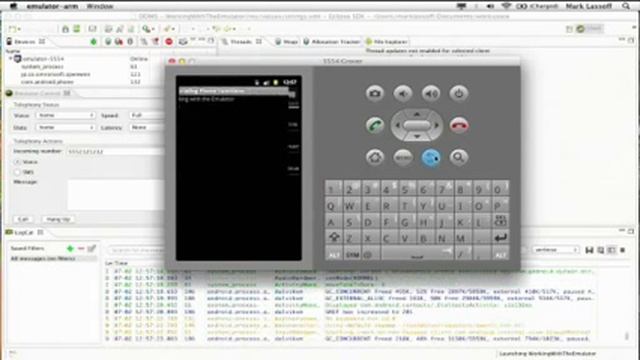This screenshot has width=640, height=360.
Task: Tap the emulator MENU button
Action: pyautogui.click(x=402, y=157)
